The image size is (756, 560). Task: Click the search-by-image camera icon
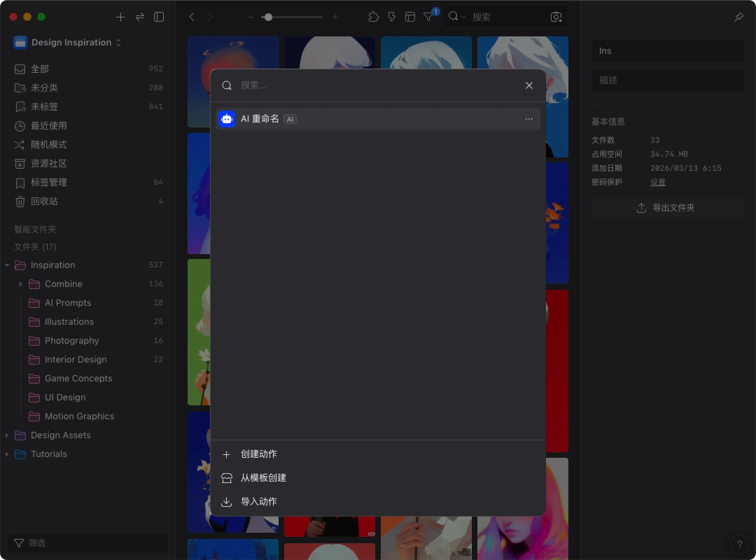pyautogui.click(x=556, y=17)
